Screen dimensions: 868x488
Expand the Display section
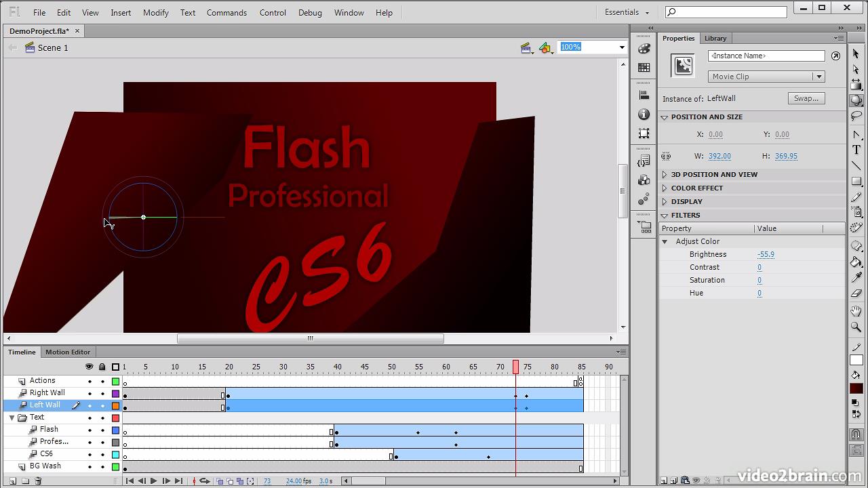665,202
